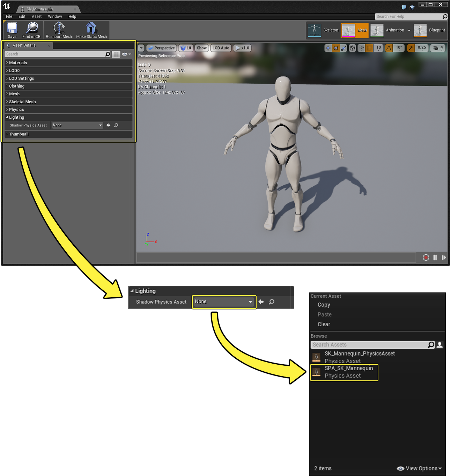The image size is (450, 476).
Task: Open the LOD Auto dropdown
Action: tap(221, 48)
